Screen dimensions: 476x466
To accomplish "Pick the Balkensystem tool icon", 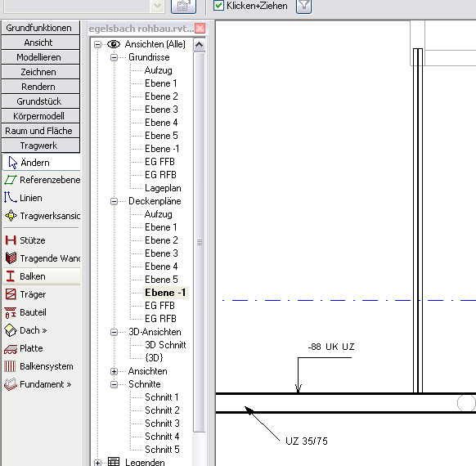I will pyautogui.click(x=10, y=366).
